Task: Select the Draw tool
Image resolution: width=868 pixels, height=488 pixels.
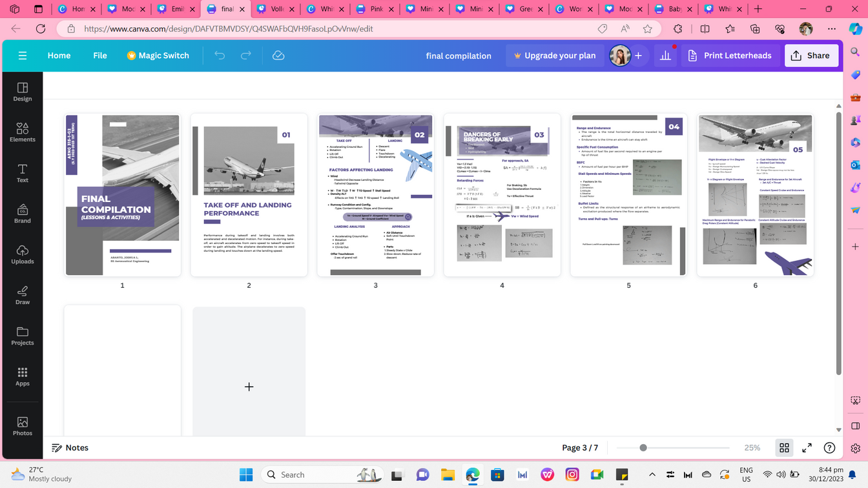Action: point(22,295)
